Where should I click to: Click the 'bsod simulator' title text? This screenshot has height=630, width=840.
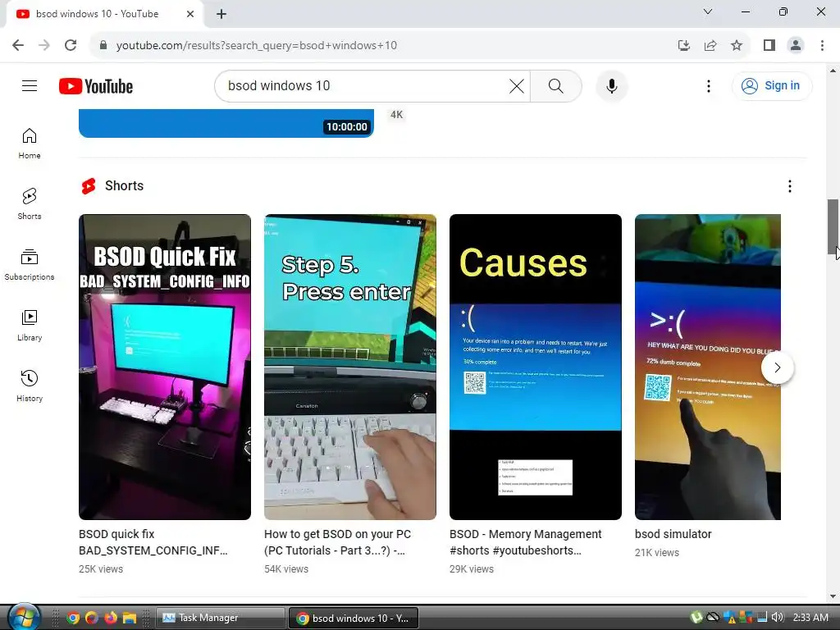tap(673, 534)
